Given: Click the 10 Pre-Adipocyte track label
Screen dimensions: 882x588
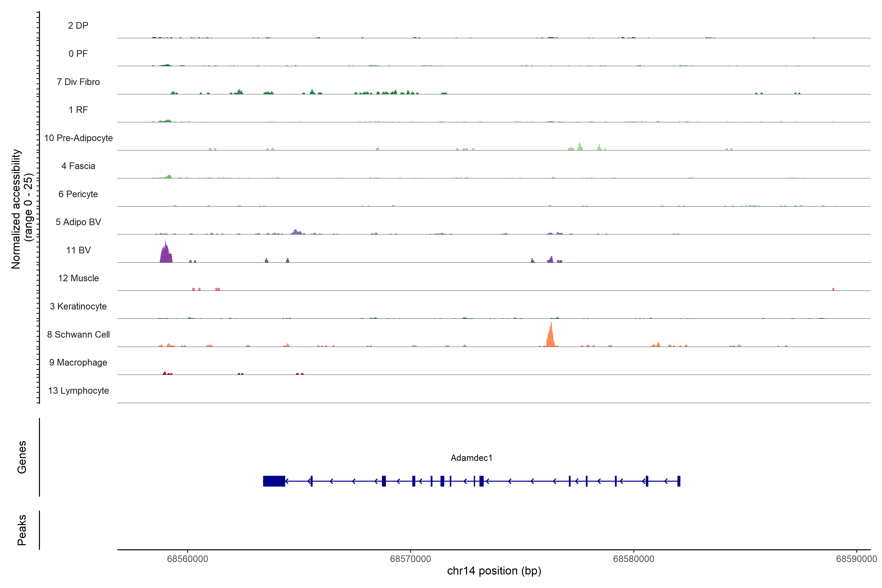Looking at the screenshot, I should 78,138.
